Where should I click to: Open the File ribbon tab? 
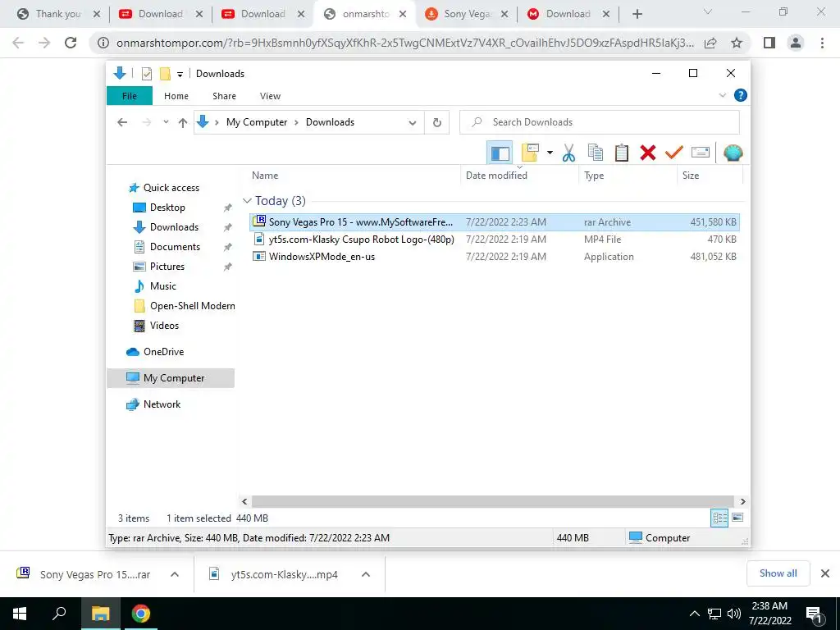(130, 96)
